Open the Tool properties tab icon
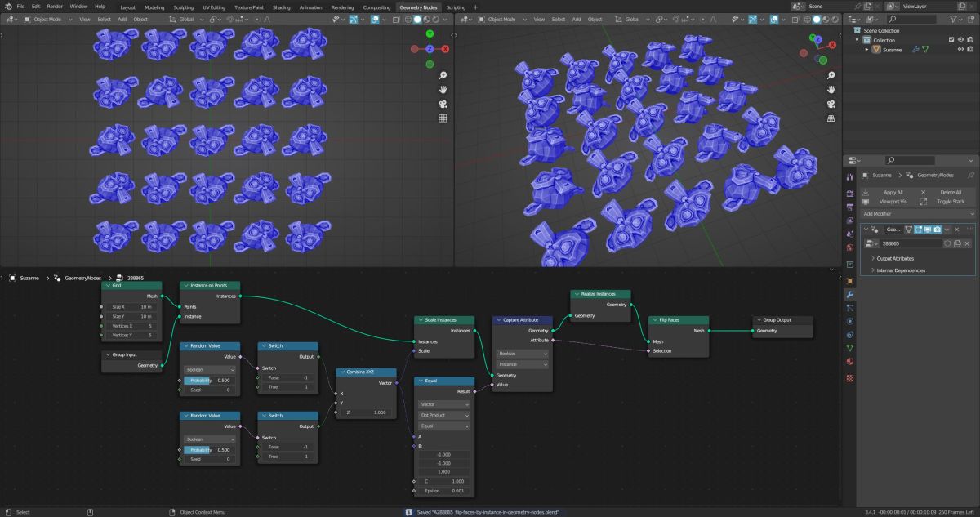Image resolution: width=980 pixels, height=517 pixels. coord(850,176)
